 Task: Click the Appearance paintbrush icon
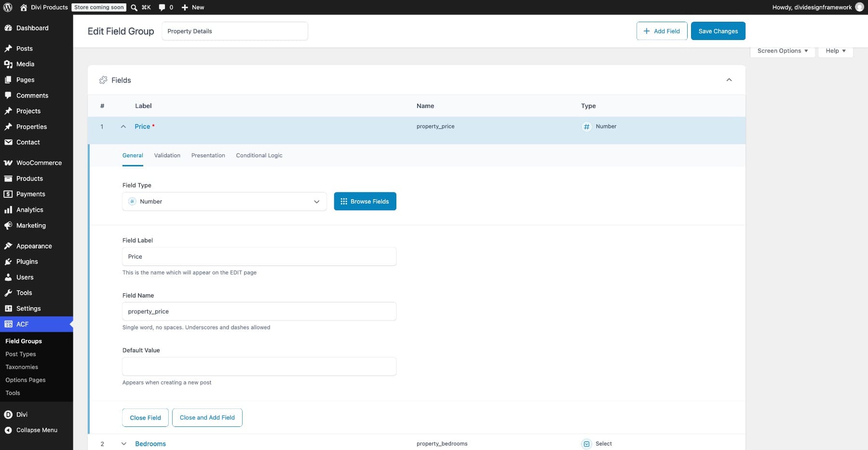click(x=8, y=246)
